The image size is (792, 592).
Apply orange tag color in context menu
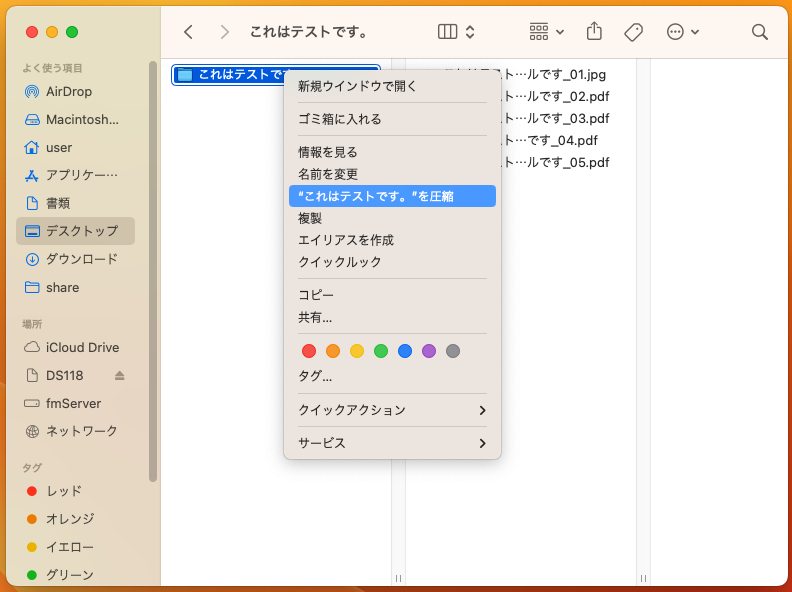pos(333,351)
